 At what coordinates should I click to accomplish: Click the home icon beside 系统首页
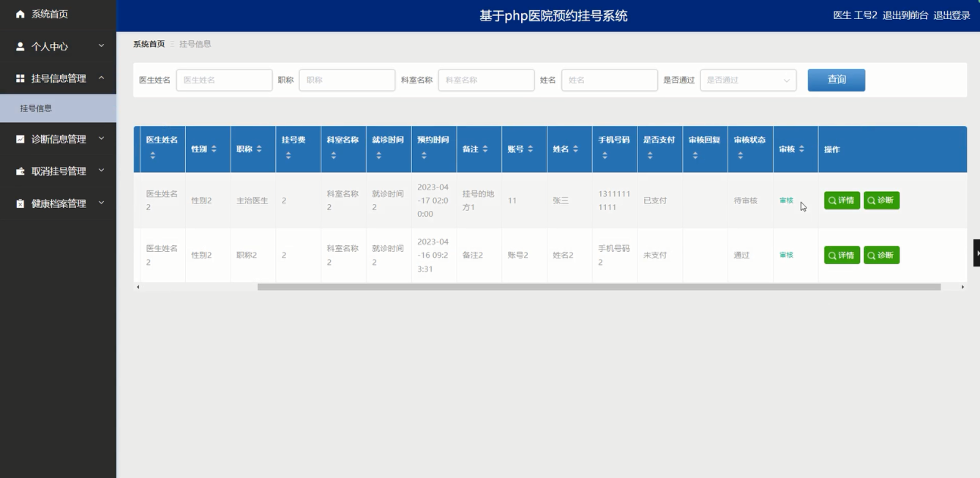pos(20,14)
